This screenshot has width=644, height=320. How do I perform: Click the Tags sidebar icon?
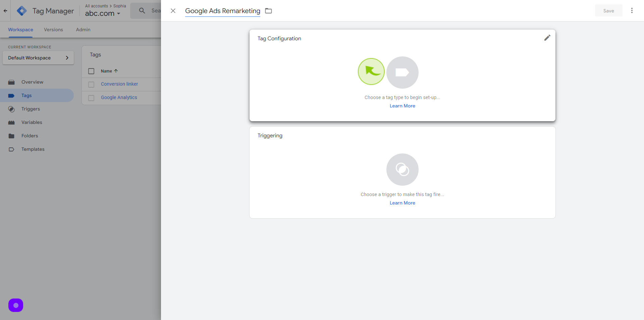(11, 96)
